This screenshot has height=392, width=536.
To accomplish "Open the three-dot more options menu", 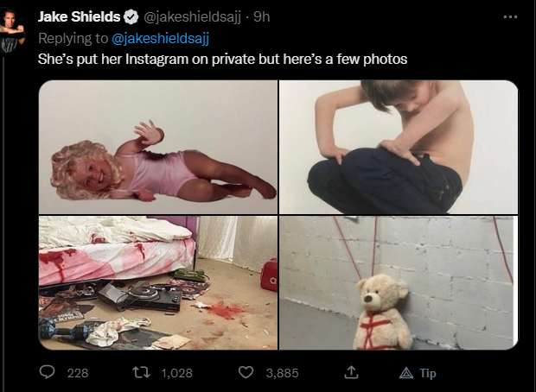I will [x=510, y=16].
